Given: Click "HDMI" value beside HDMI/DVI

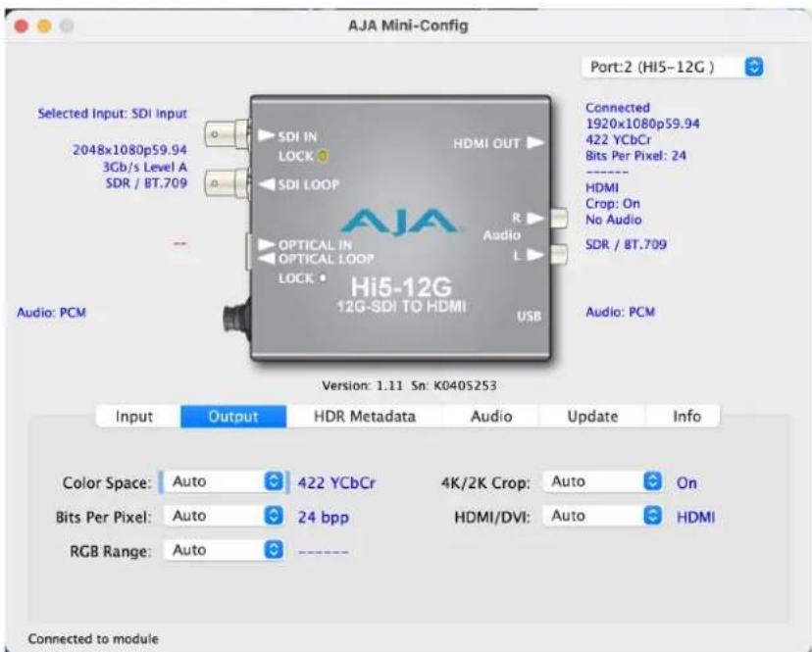Looking at the screenshot, I should point(695,517).
